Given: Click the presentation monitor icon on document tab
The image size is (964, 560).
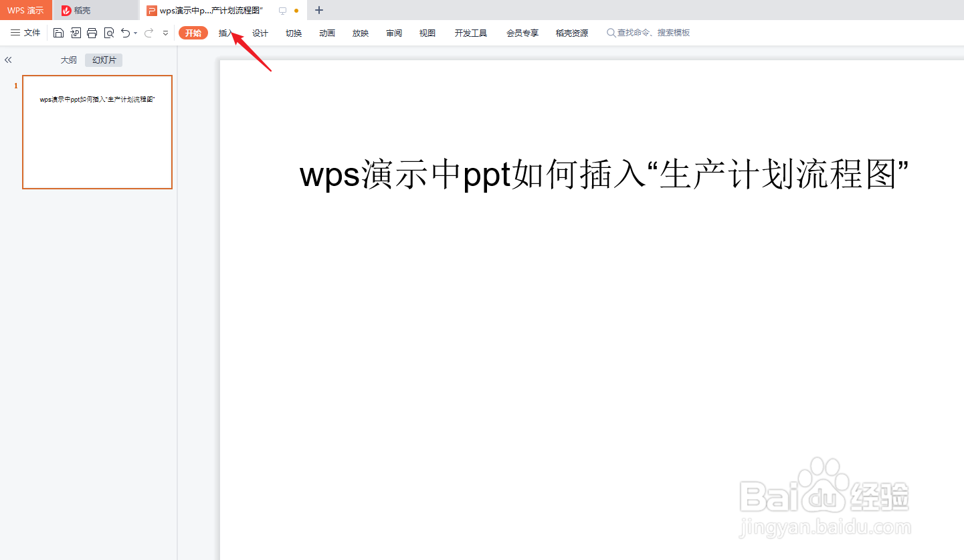Looking at the screenshot, I should (x=282, y=11).
